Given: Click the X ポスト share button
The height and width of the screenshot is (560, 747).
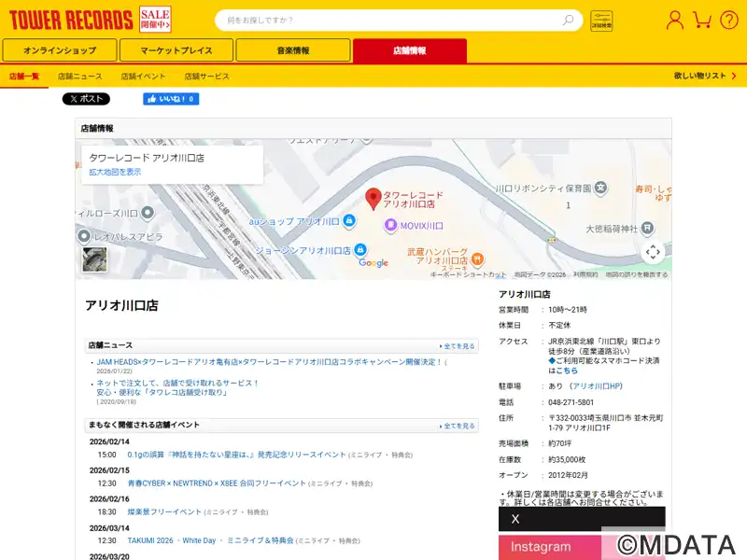Looking at the screenshot, I should coord(86,99).
